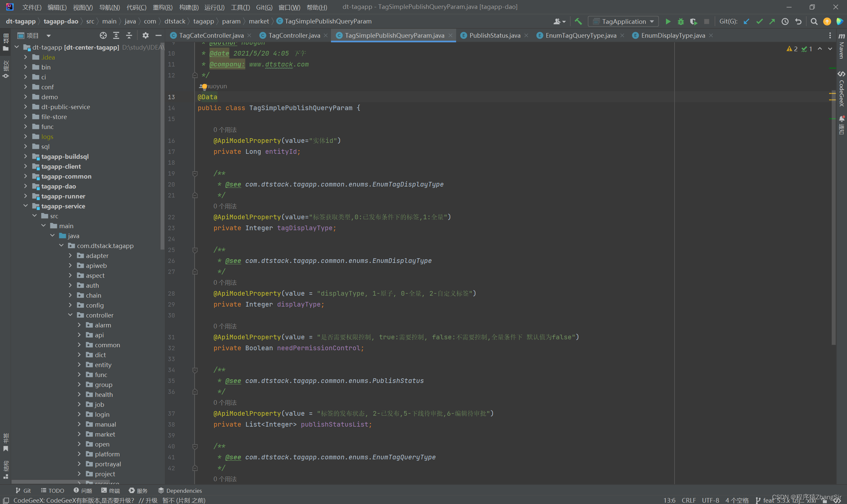The height and width of the screenshot is (504, 847).
Task: Open Search Everywhere magnifier icon
Action: tap(814, 21)
